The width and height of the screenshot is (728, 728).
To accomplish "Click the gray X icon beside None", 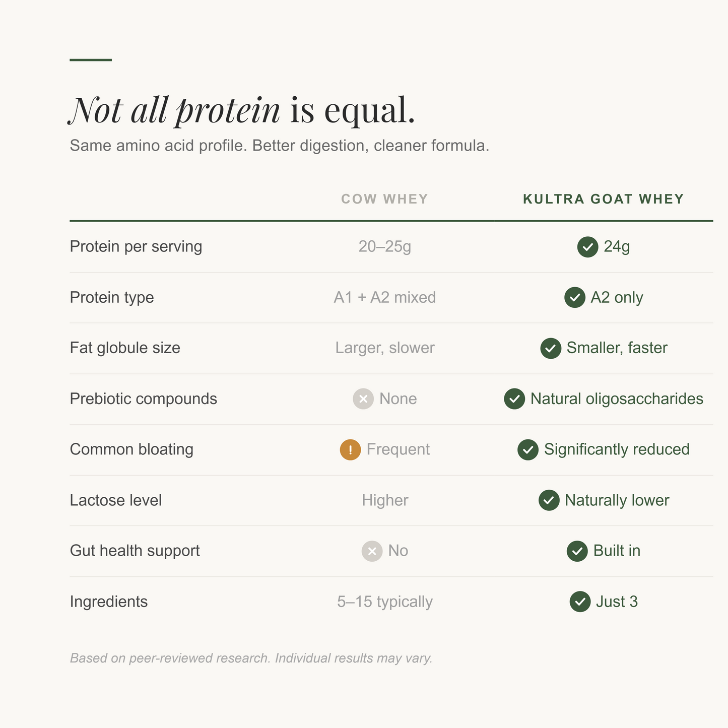I will [x=363, y=399].
